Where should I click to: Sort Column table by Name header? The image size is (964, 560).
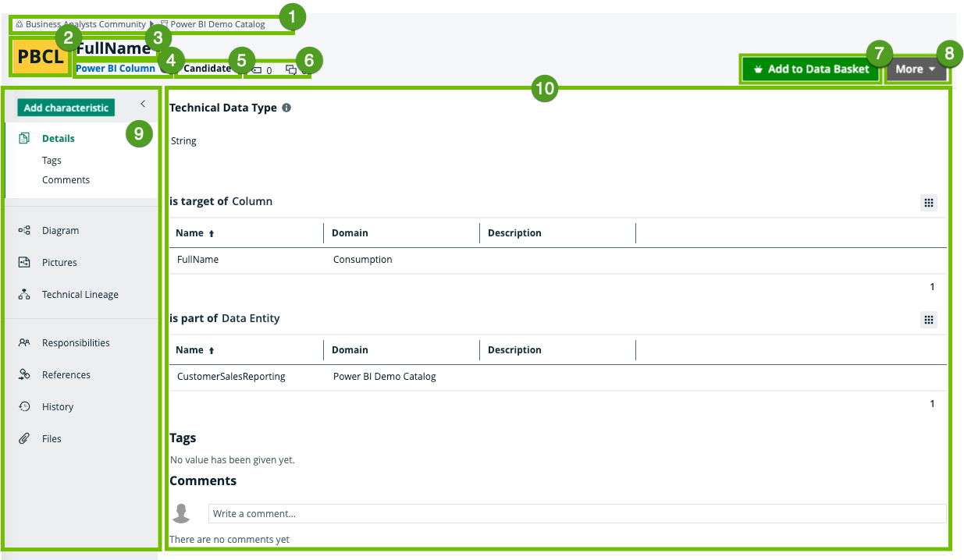pos(190,233)
